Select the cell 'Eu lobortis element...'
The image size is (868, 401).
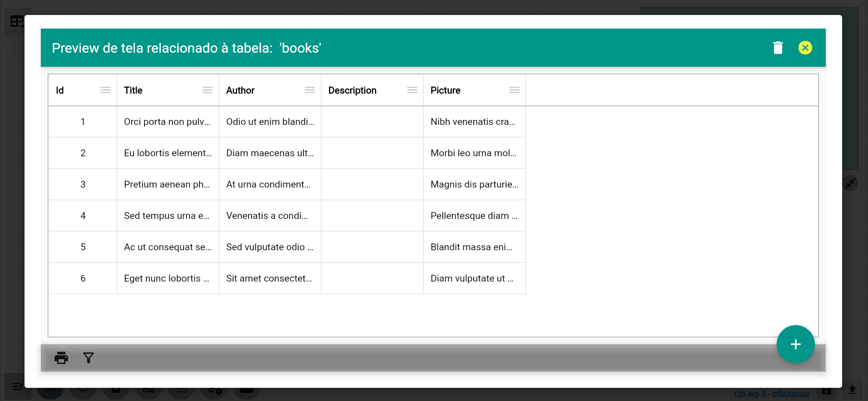tap(168, 153)
